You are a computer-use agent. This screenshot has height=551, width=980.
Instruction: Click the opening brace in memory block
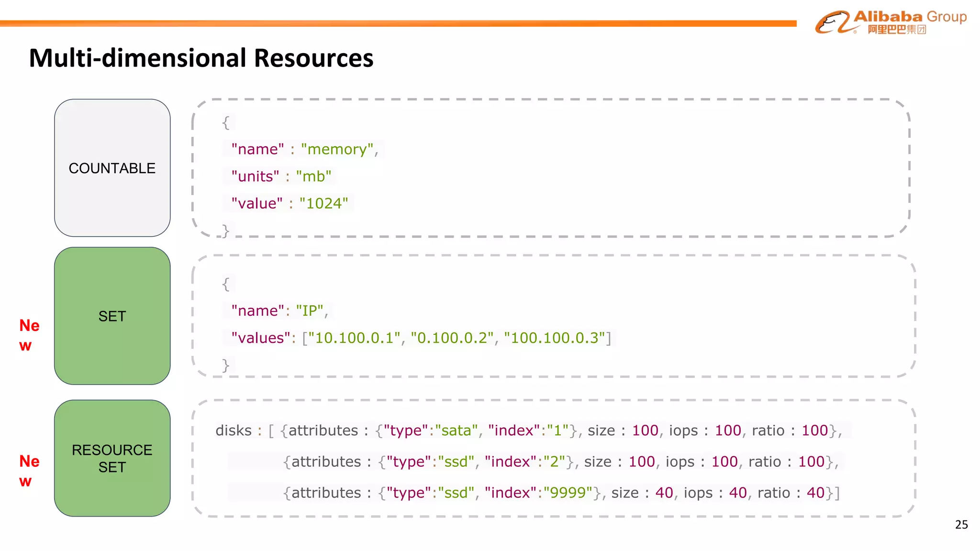tap(226, 122)
